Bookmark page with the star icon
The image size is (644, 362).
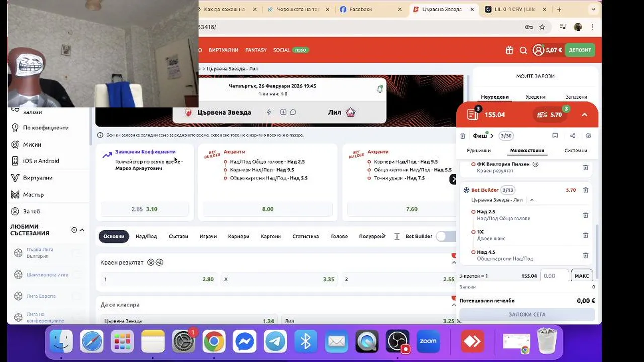(542, 27)
